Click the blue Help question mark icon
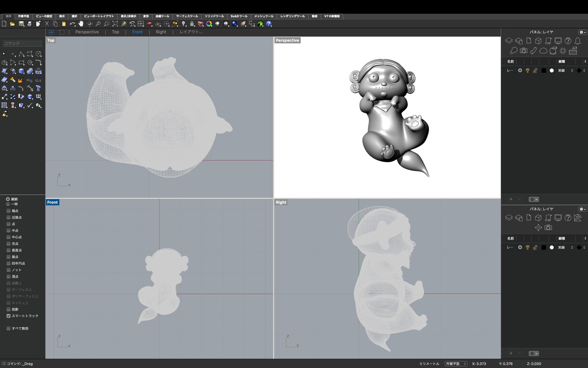 (268, 24)
